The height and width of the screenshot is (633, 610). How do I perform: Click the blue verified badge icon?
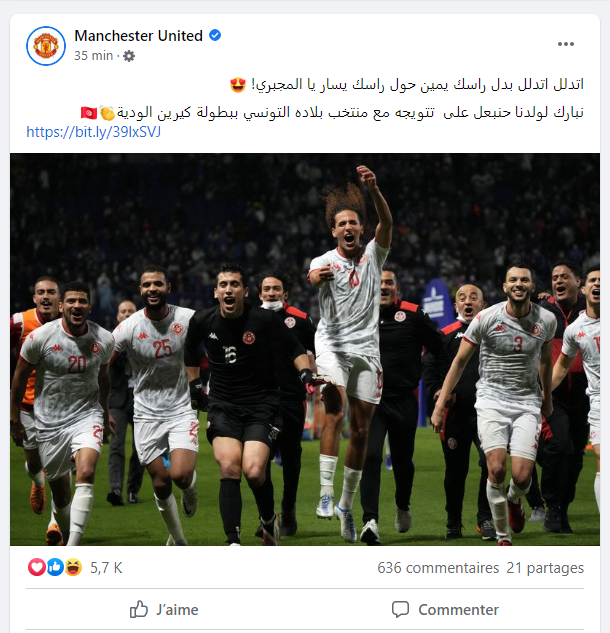215,36
